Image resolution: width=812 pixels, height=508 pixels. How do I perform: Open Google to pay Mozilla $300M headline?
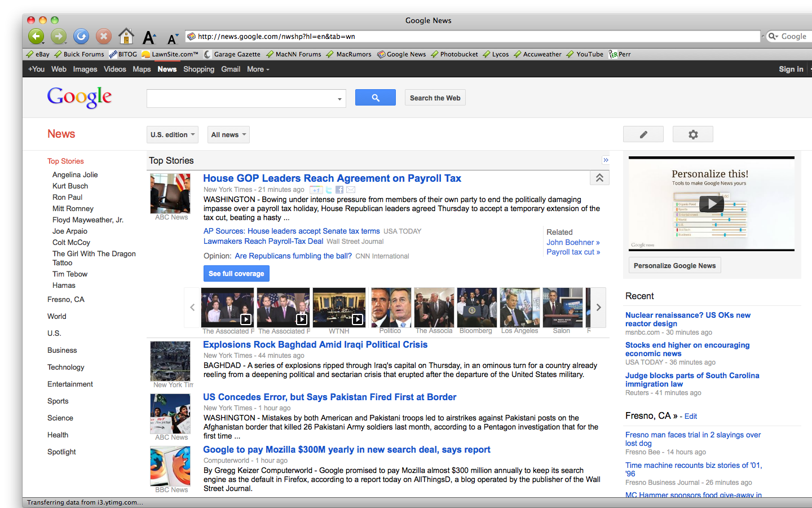point(347,449)
